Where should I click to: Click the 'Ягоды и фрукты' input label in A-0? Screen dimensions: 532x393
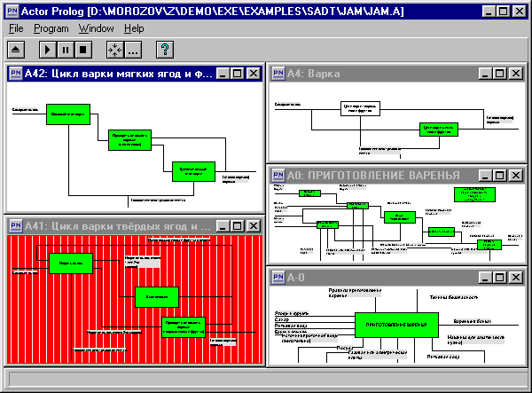pos(292,313)
